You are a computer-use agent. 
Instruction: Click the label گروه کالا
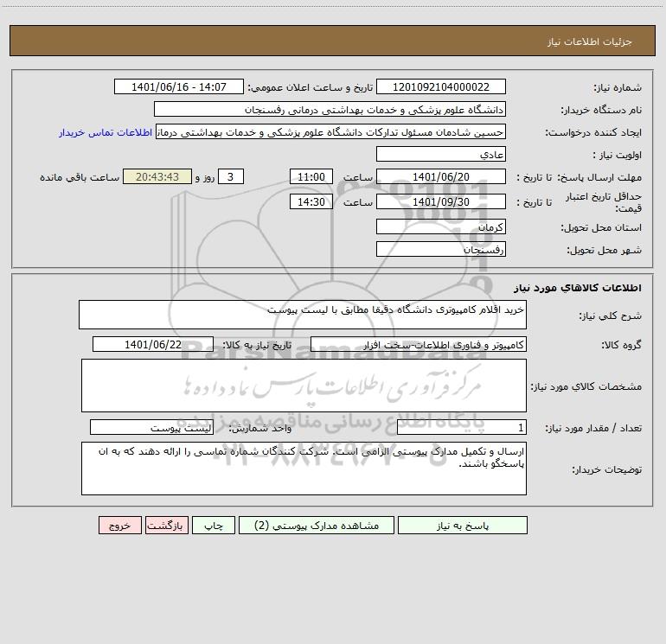coord(621,345)
